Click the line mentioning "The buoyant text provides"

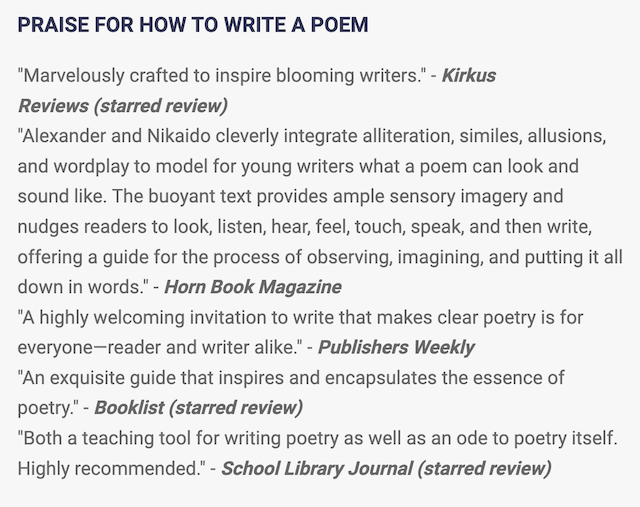click(290, 196)
